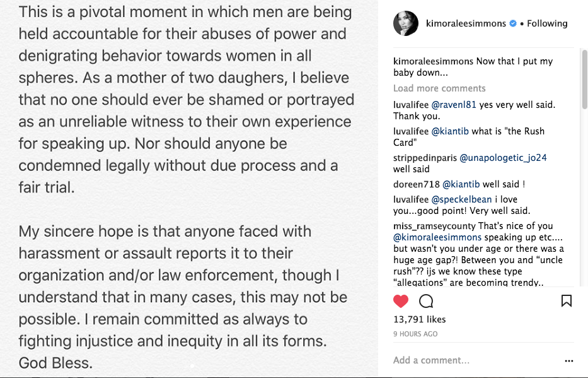
Task: Click the blue verified badge
Action: (x=514, y=24)
